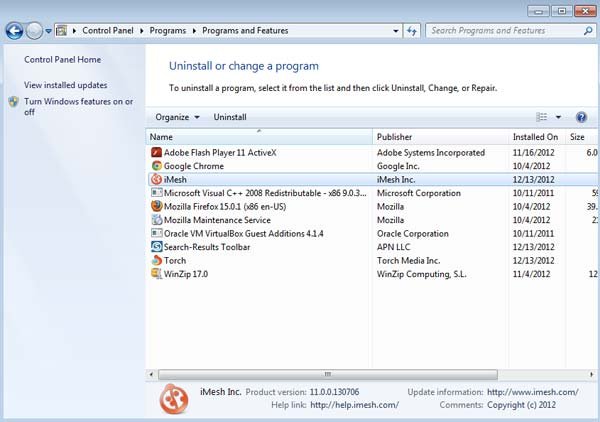Click publisher Adobe Systems Incorporated
The image size is (600, 422).
click(x=430, y=153)
